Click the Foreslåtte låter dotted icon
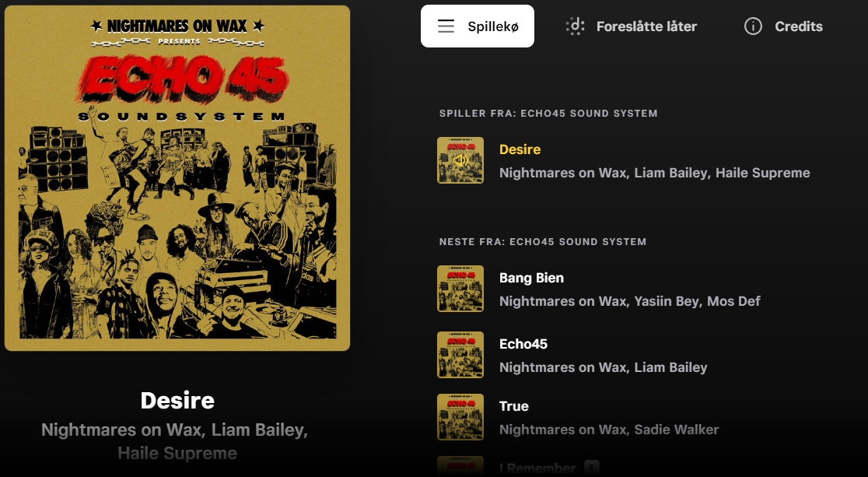The image size is (868, 477). (575, 26)
